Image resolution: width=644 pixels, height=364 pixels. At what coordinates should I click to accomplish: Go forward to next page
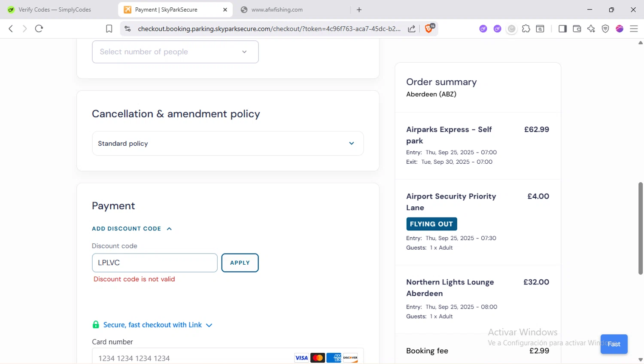(24, 29)
